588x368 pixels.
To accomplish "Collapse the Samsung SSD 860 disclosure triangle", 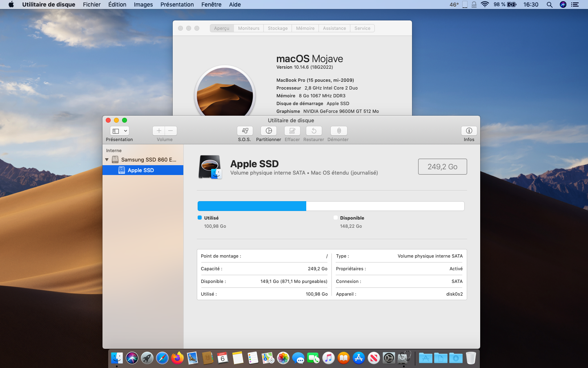I will [107, 160].
